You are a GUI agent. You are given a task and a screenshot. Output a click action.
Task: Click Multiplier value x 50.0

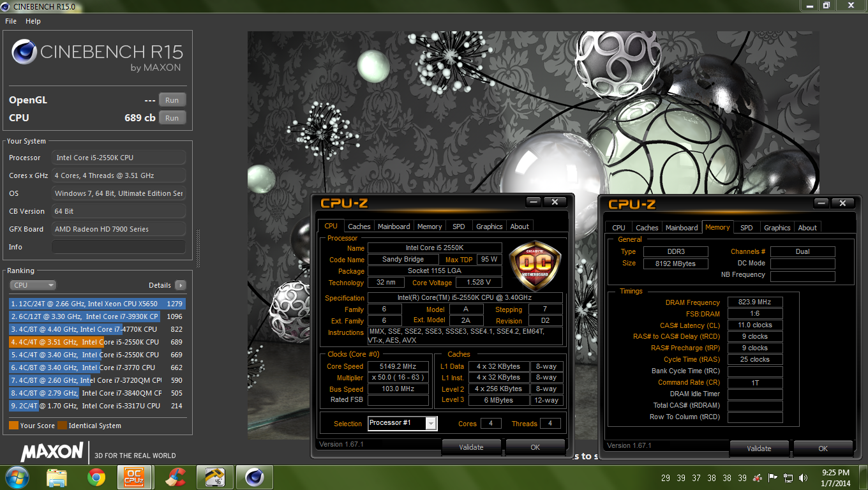pyautogui.click(x=398, y=378)
